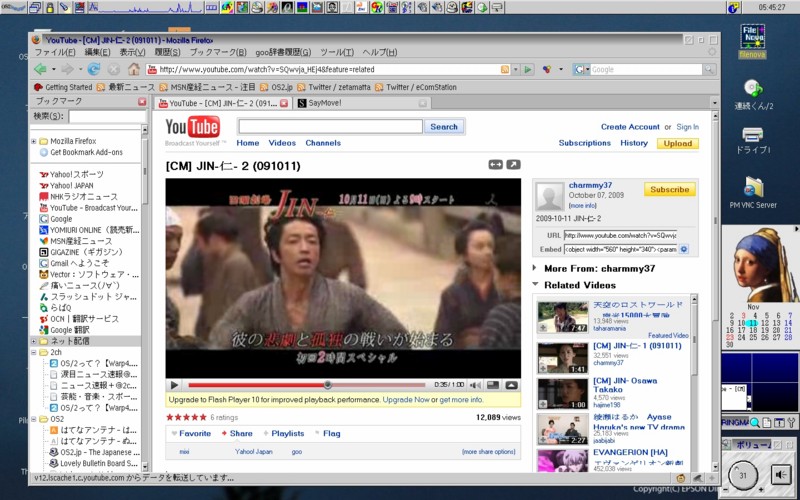Expand the ネット配信 bookmark folder
800x500 pixels.
coord(34,341)
